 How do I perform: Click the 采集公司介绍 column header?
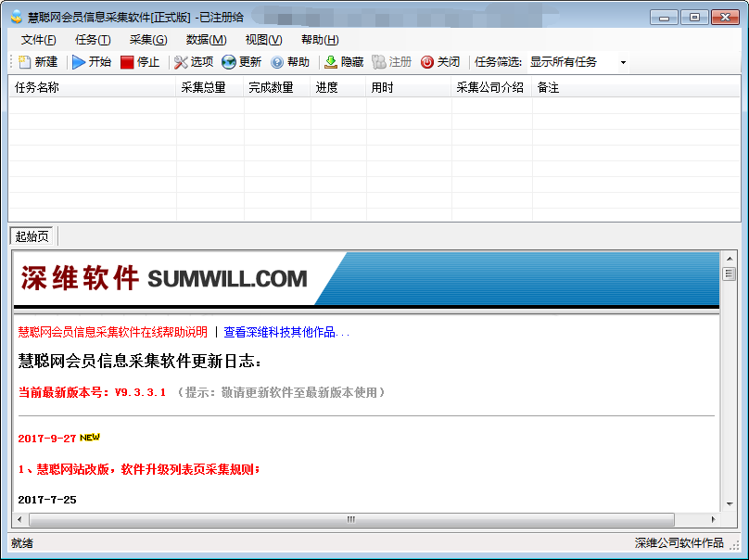491,87
